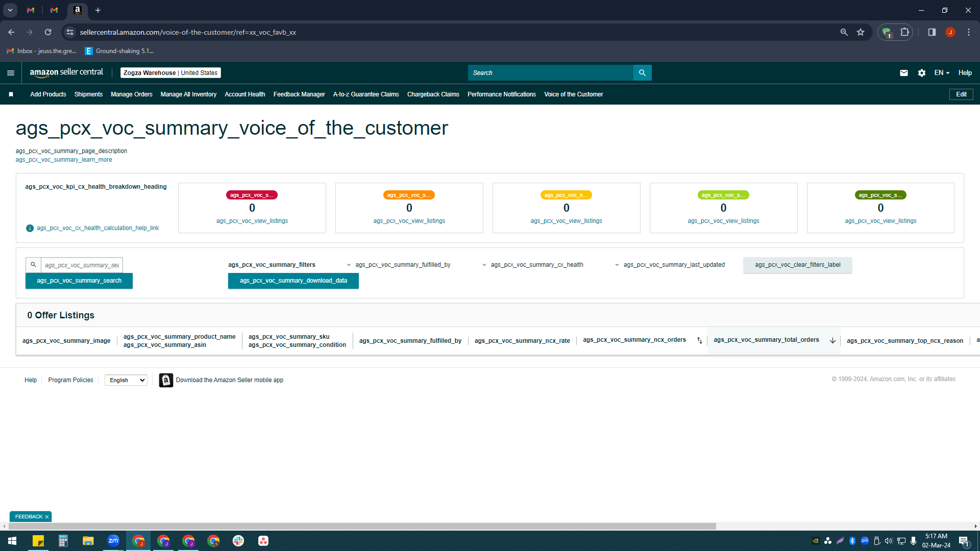
Task: Open the Zogza Warehouse account switcher
Action: pyautogui.click(x=170, y=73)
